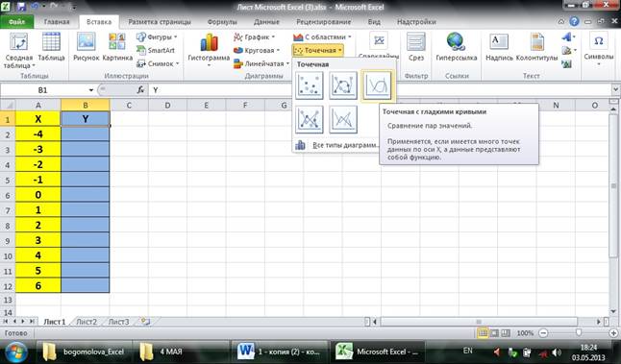The width and height of the screenshot is (621, 364).
Task: Open the Формулы ribbon tab
Action: coord(222,22)
